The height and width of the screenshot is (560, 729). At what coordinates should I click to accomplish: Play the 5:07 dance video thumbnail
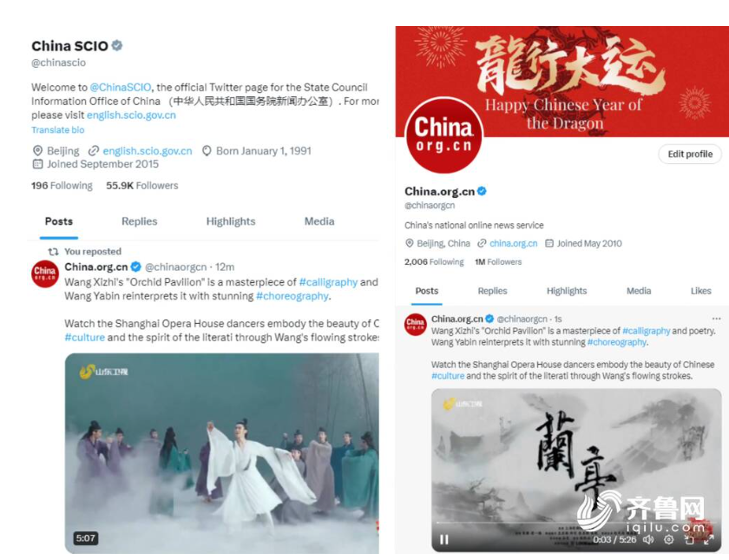[222, 453]
